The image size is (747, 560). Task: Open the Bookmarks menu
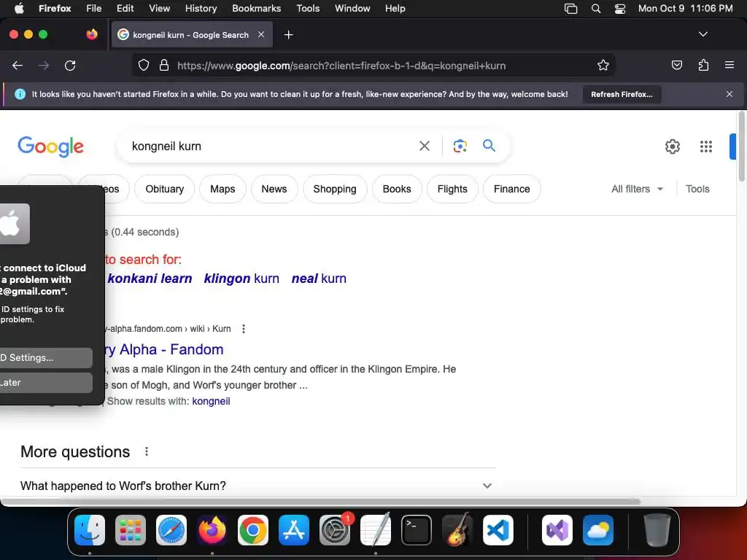[256, 9]
